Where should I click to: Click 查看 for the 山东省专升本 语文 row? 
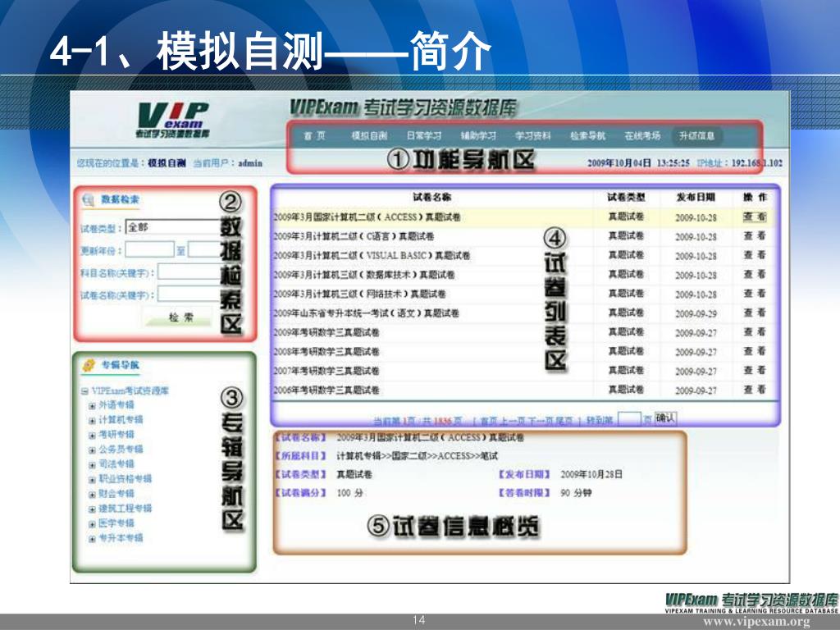755,313
